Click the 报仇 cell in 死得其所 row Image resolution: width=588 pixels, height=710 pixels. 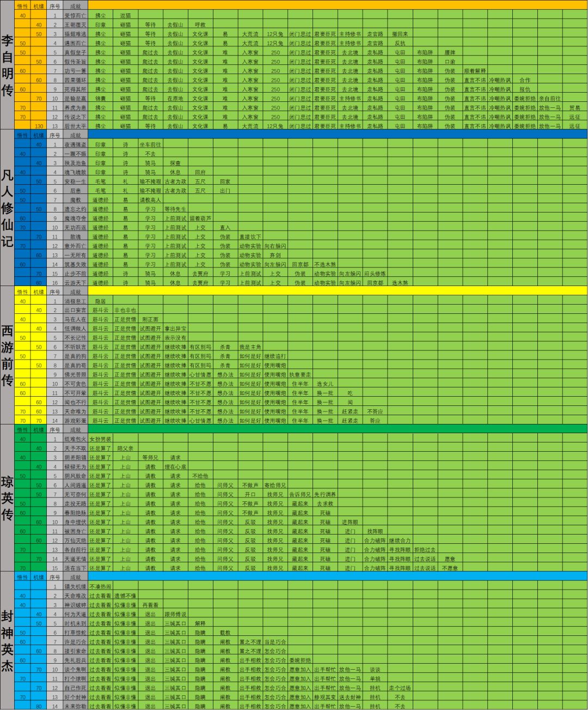coord(525,90)
